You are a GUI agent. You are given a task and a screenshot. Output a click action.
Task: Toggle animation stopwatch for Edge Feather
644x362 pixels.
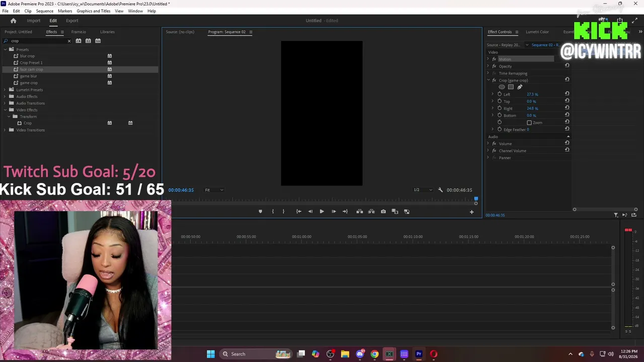(x=500, y=129)
